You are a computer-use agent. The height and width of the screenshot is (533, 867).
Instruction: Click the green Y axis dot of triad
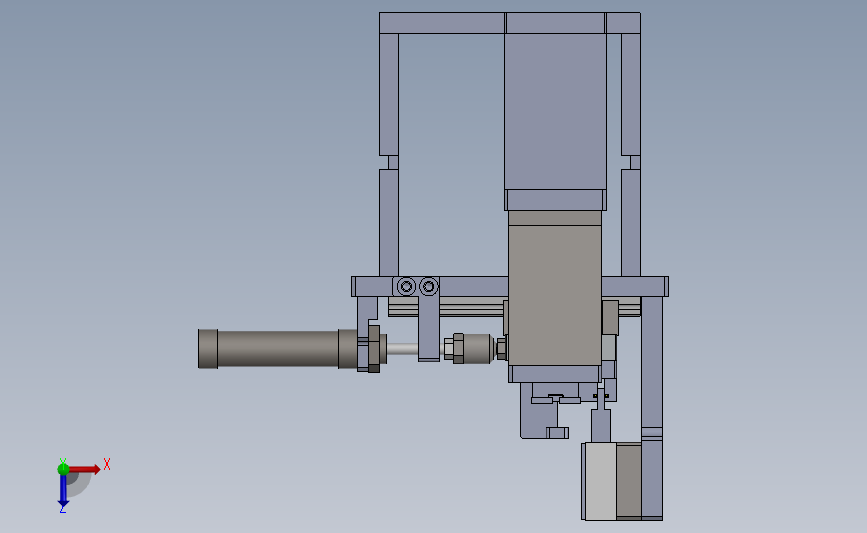click(63, 469)
